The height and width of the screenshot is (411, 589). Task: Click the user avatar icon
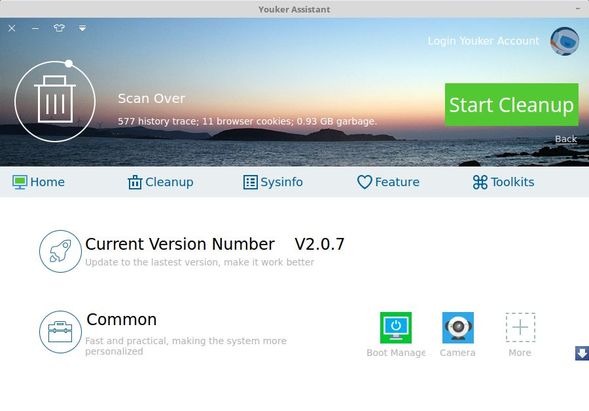coord(565,41)
